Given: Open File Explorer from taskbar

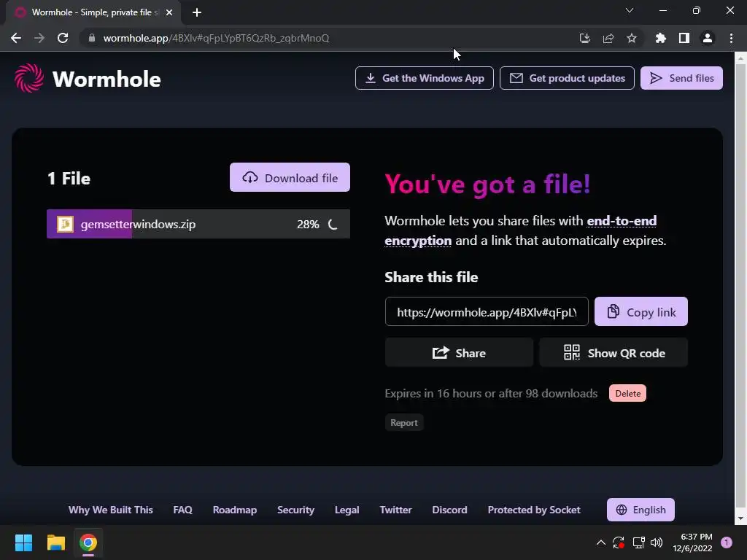Looking at the screenshot, I should [55, 542].
